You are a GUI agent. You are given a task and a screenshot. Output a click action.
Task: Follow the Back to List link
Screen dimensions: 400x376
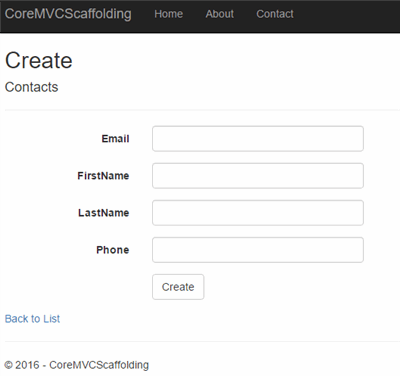point(32,319)
